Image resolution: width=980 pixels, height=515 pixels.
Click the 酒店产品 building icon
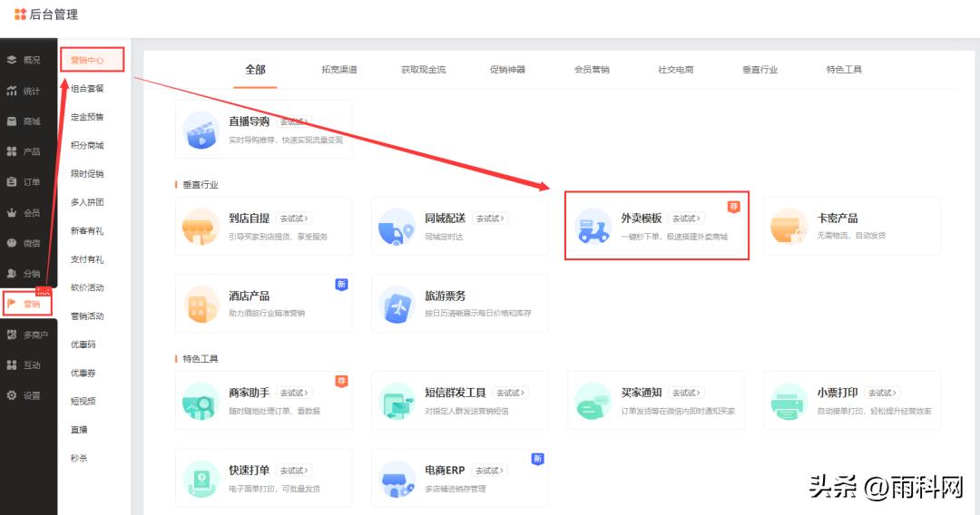click(x=201, y=305)
